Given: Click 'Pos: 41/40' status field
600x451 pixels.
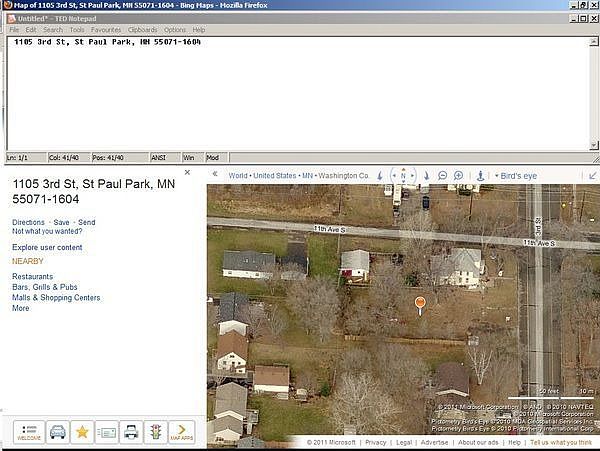Looking at the screenshot, I should pyautogui.click(x=120, y=158).
